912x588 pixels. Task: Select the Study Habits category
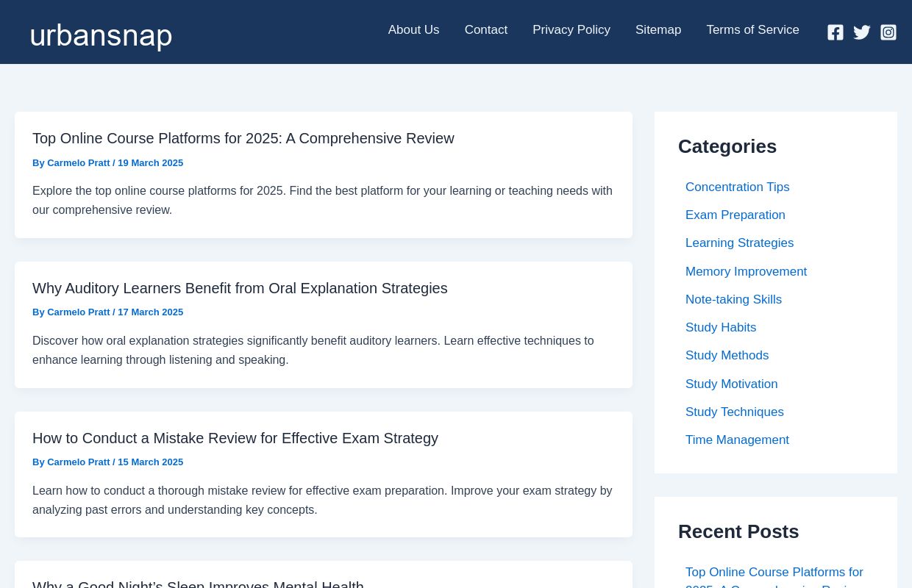pyautogui.click(x=721, y=327)
